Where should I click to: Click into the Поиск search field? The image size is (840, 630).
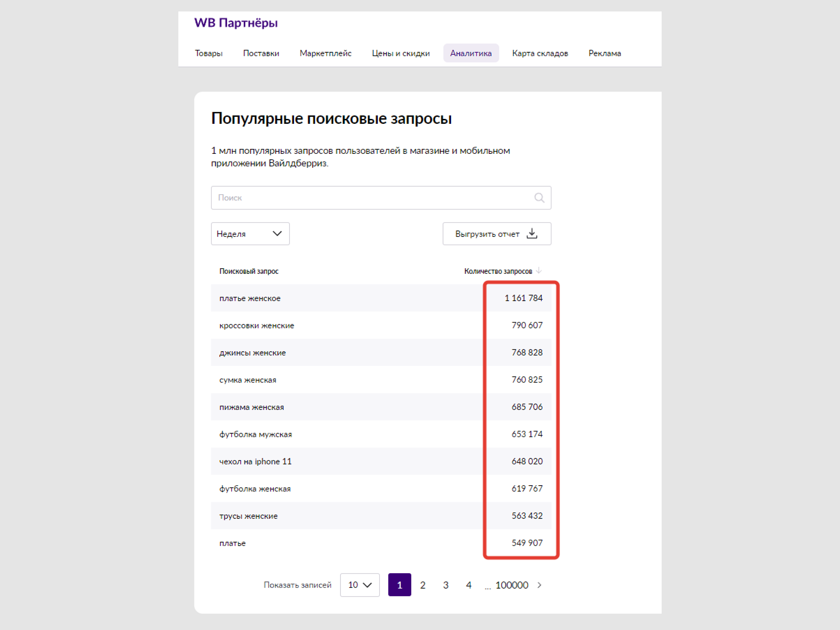(x=381, y=197)
